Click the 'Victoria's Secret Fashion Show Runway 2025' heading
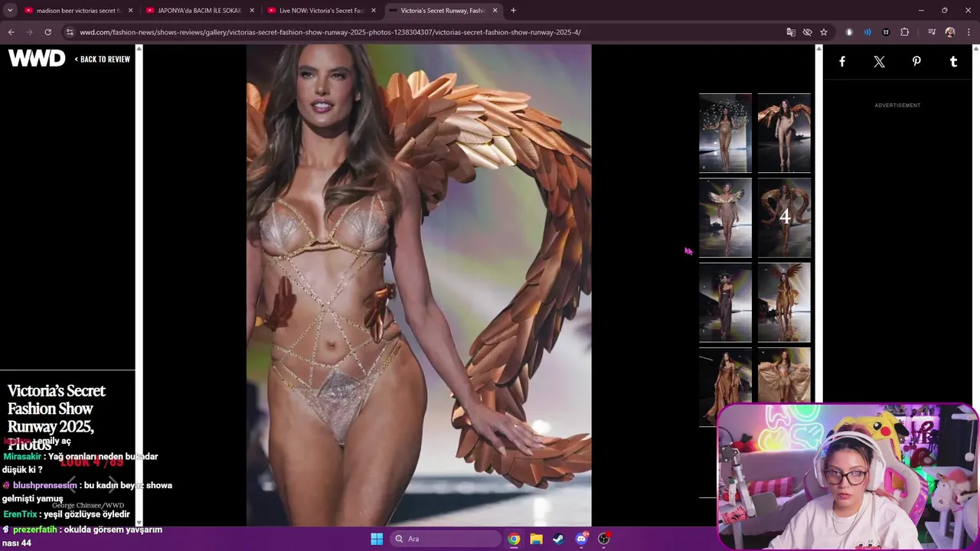The width and height of the screenshot is (980, 551). coord(57,417)
